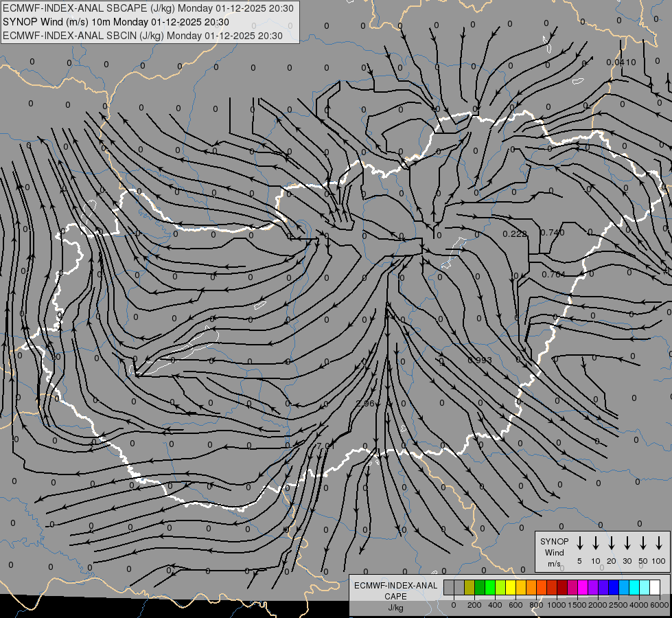672x618 pixels.
Task: Click the 0.740 value on the map
Action: click(552, 233)
